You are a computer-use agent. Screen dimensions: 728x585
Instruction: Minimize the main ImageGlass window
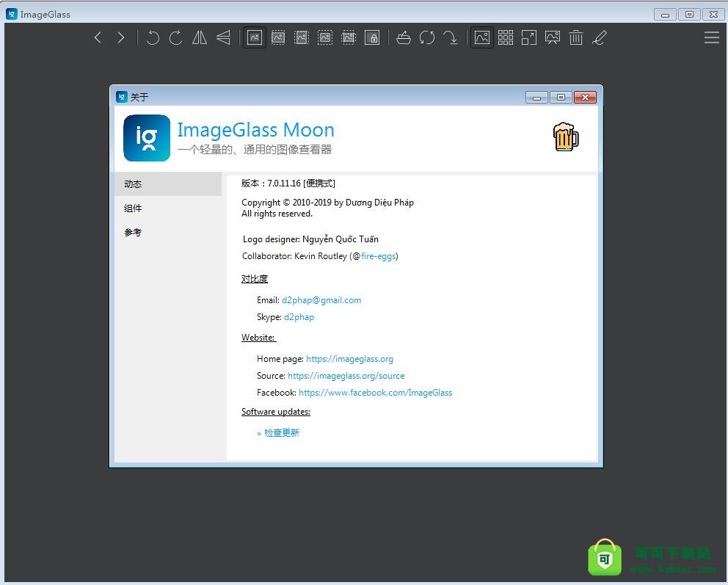[665, 15]
